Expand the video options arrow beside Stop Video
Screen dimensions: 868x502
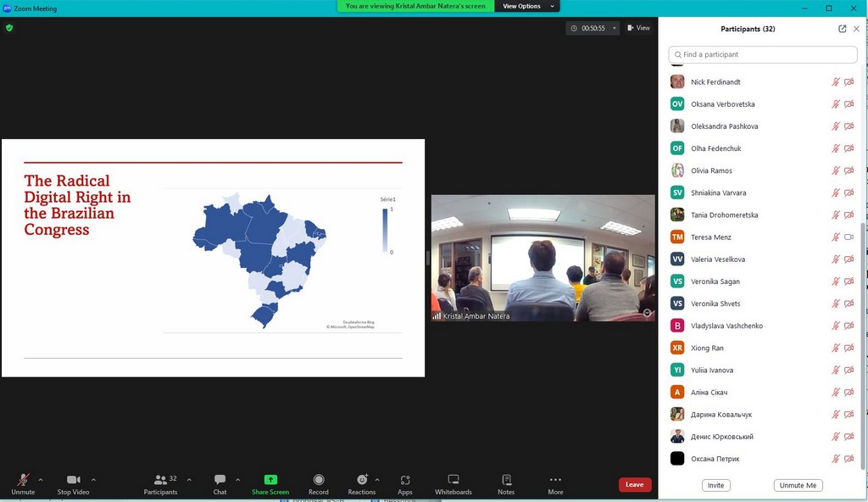tap(93, 479)
